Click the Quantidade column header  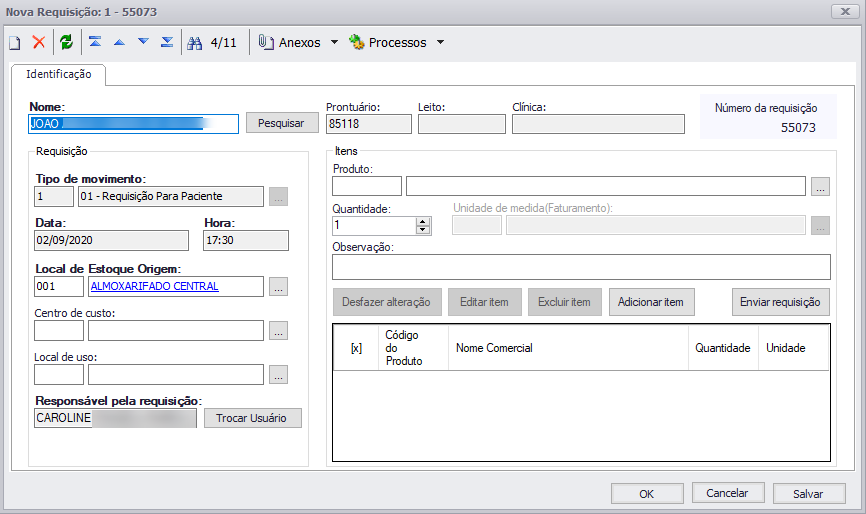[x=723, y=348]
